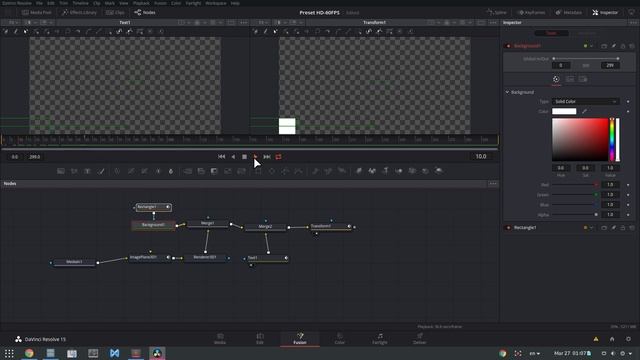Add a Matte Control node from the toolbar

[214, 171]
